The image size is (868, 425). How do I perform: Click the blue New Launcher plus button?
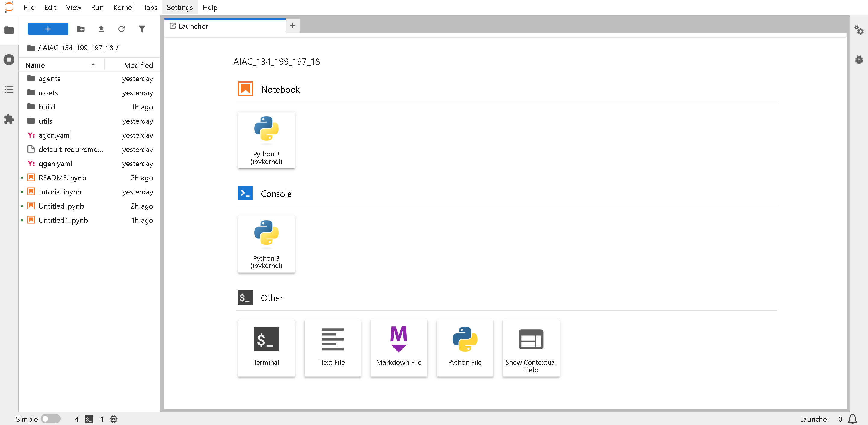coord(48,29)
